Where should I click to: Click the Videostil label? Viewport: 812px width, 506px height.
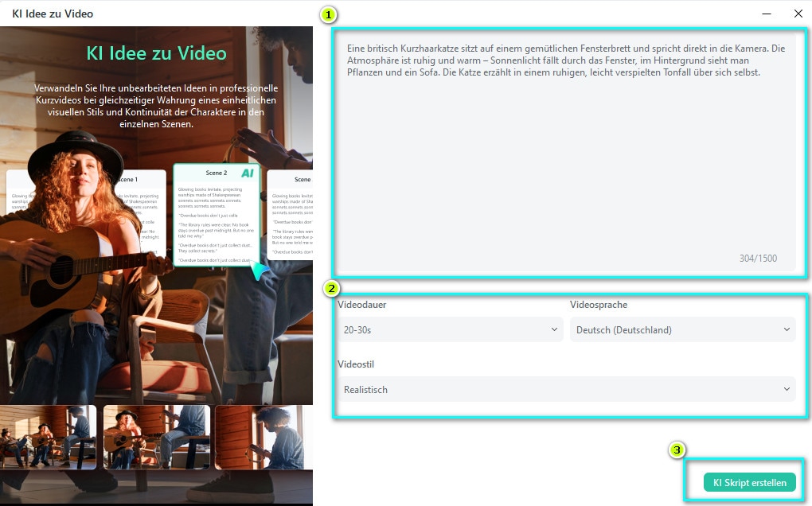pyautogui.click(x=356, y=364)
